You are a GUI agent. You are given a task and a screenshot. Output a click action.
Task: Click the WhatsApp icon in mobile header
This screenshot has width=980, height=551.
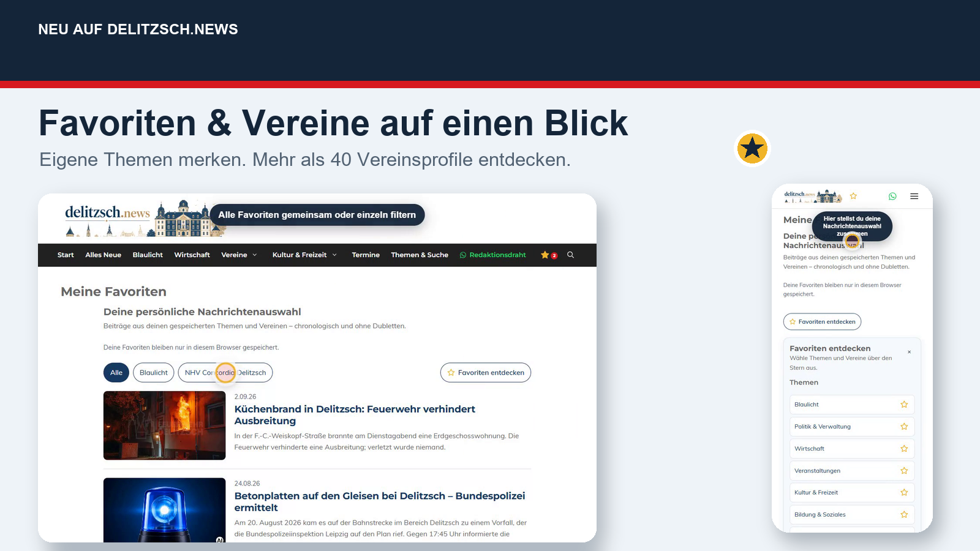point(892,197)
